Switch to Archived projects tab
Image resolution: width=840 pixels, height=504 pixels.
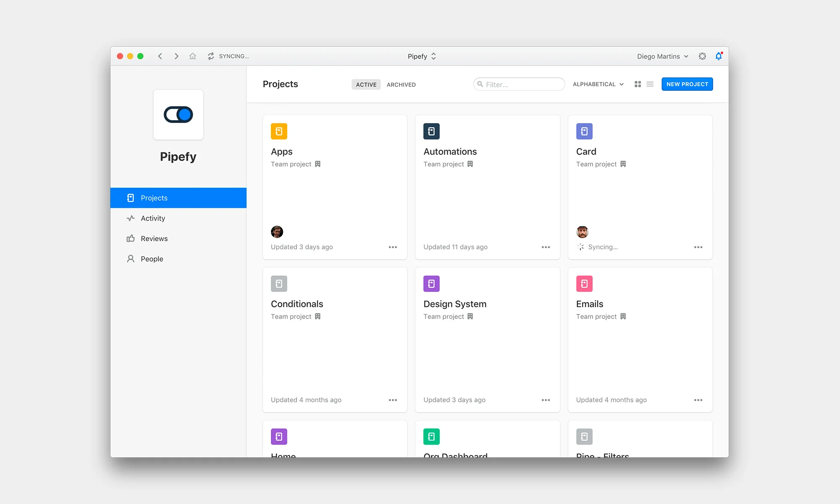point(401,84)
